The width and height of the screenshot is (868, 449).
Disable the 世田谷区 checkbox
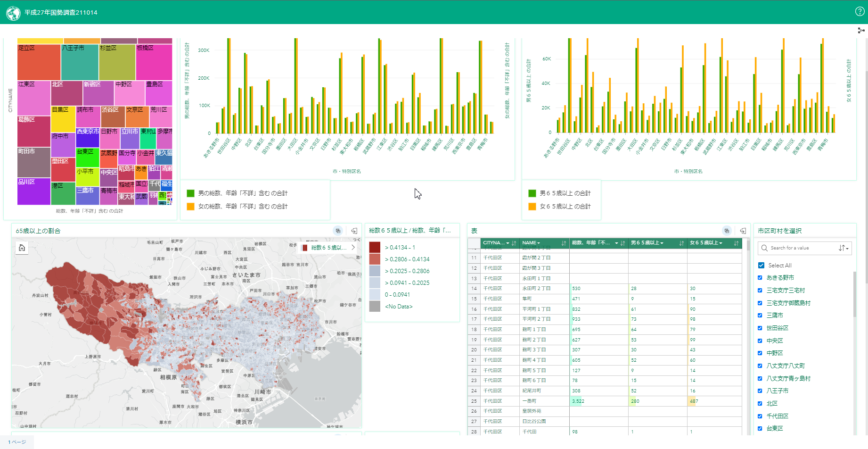(760, 328)
